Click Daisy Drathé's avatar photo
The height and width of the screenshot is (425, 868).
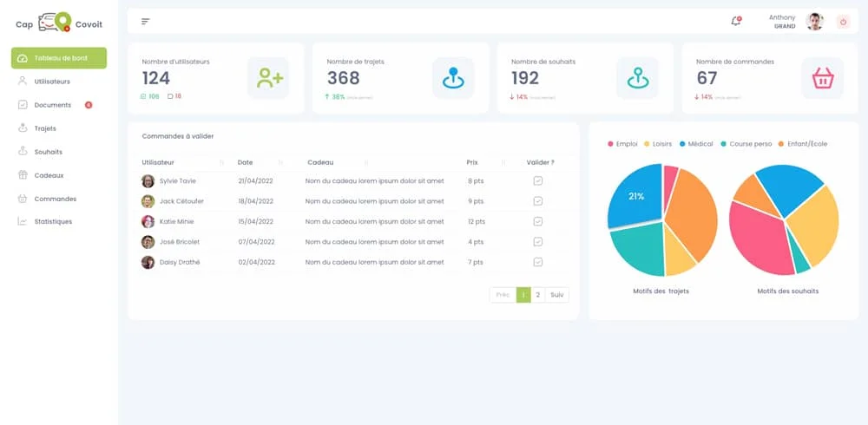coord(148,262)
